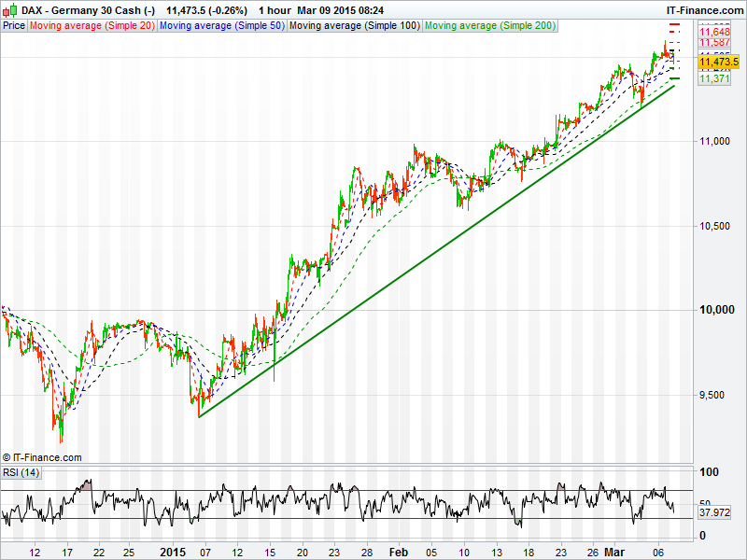747x560 pixels.
Task: Click 'DAX - Germany 30 Cash (-)' title
Action: coord(88,10)
